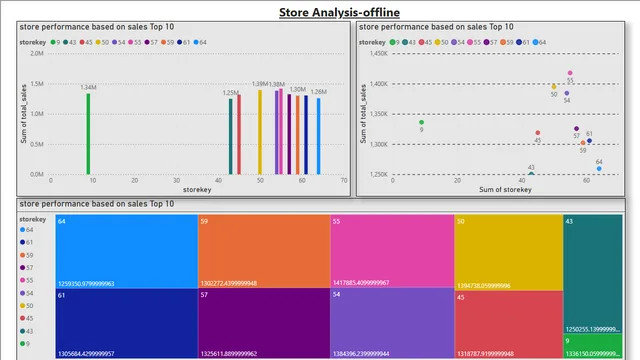Select storekey 43 in bar chart legend

(x=70, y=42)
